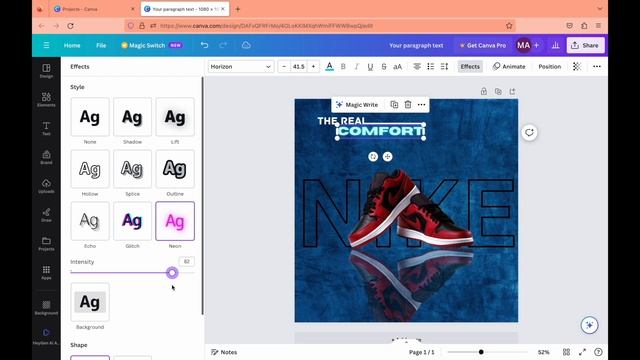Open the Brand sidebar panel
640x360 pixels.
coord(46,157)
